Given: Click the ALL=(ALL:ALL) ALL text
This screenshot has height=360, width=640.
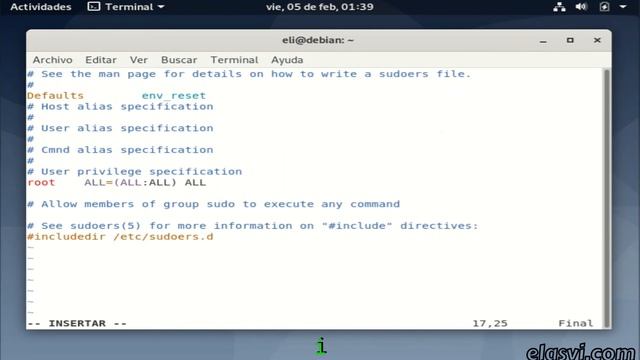Looking at the screenshot, I should click(x=145, y=183).
